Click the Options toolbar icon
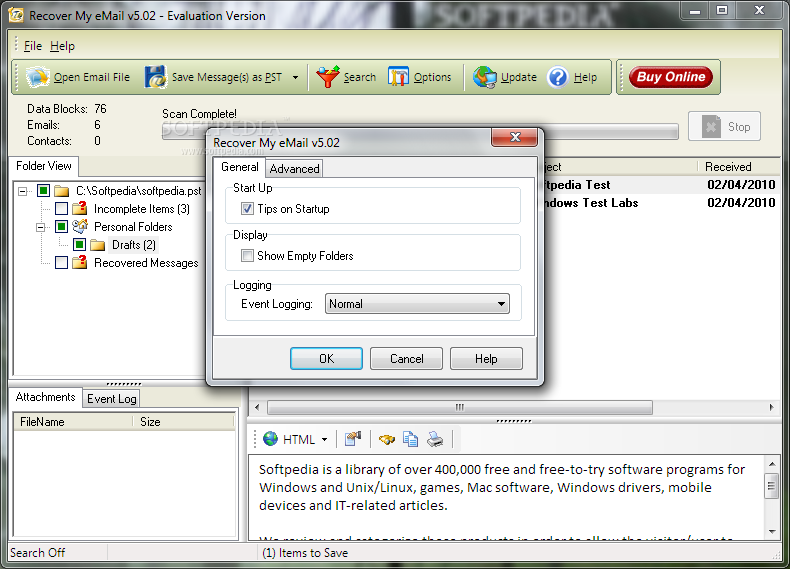This screenshot has height=569, width=790. tap(399, 77)
